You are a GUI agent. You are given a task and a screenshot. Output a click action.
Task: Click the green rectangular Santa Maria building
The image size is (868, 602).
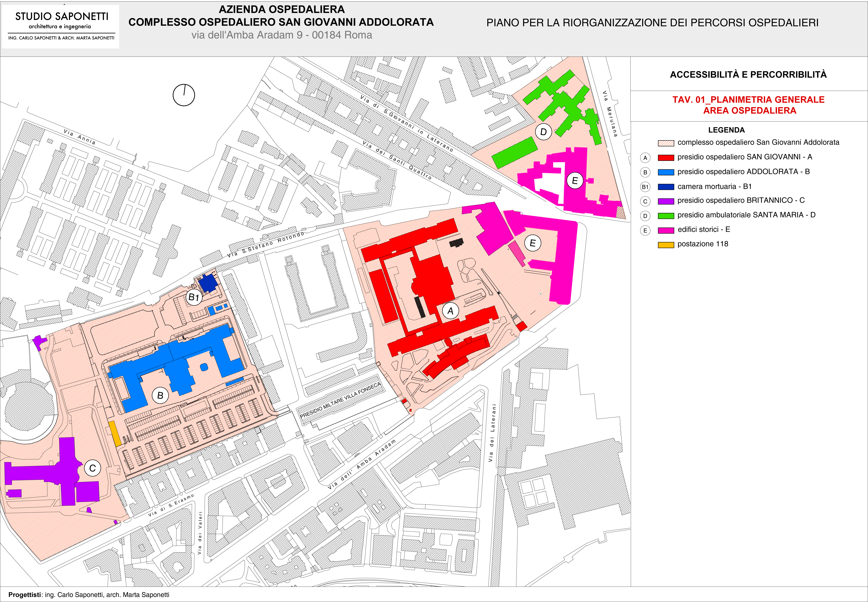[x=515, y=152]
